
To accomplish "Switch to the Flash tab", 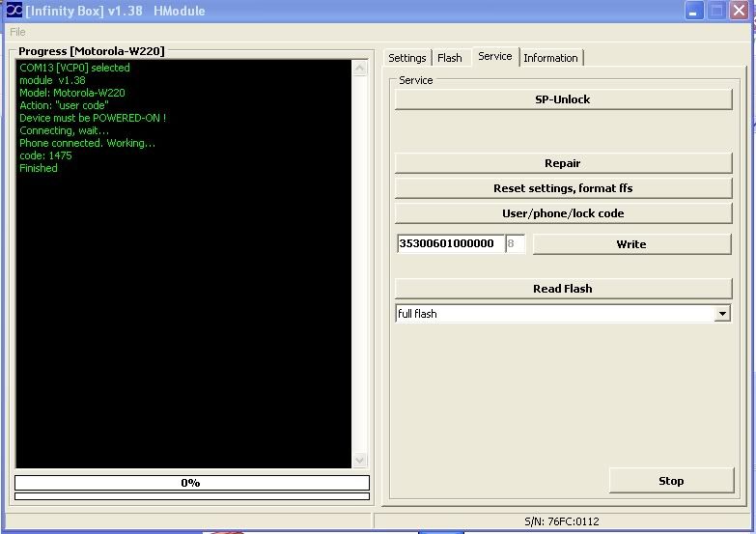I will 449,58.
